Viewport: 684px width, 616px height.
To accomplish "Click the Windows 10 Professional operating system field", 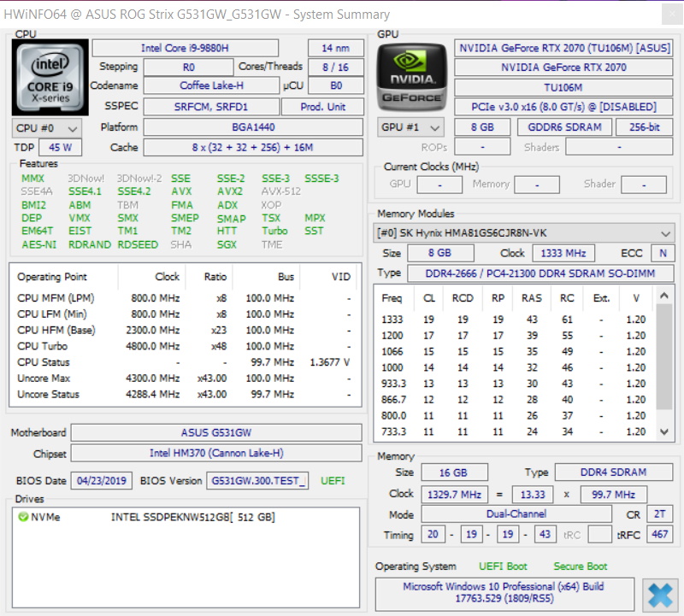I will pos(504,593).
